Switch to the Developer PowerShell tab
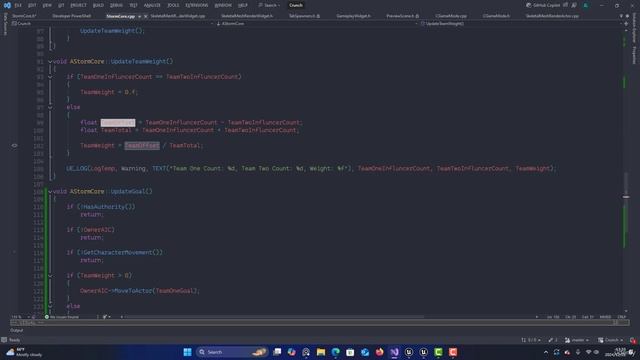 tap(72, 16)
